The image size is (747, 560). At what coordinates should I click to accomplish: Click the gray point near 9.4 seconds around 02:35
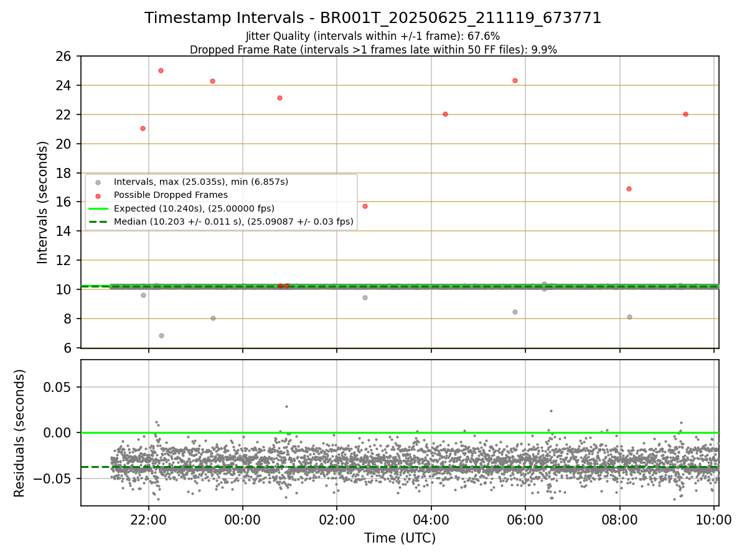coord(365,297)
